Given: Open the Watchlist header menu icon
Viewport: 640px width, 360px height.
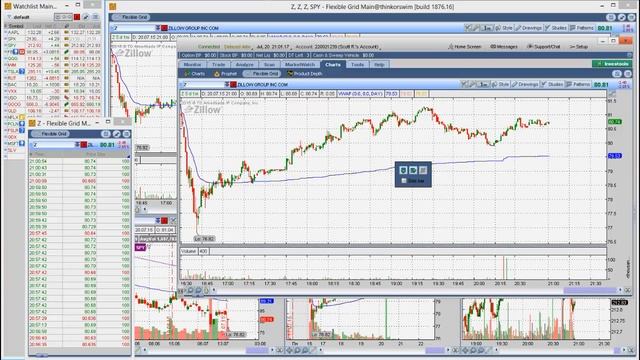Looking at the screenshot, I should pos(96,17).
